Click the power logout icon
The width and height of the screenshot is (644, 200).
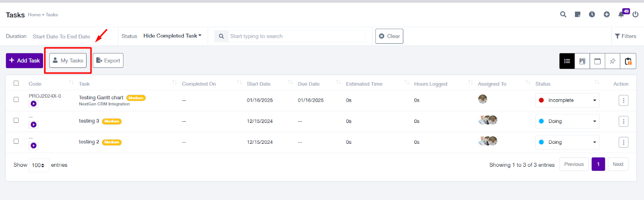636,14
